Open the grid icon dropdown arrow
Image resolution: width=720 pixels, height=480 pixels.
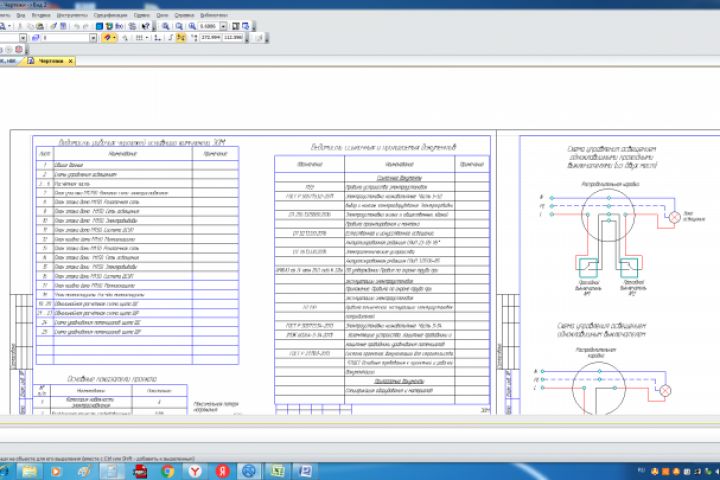[x=147, y=38]
